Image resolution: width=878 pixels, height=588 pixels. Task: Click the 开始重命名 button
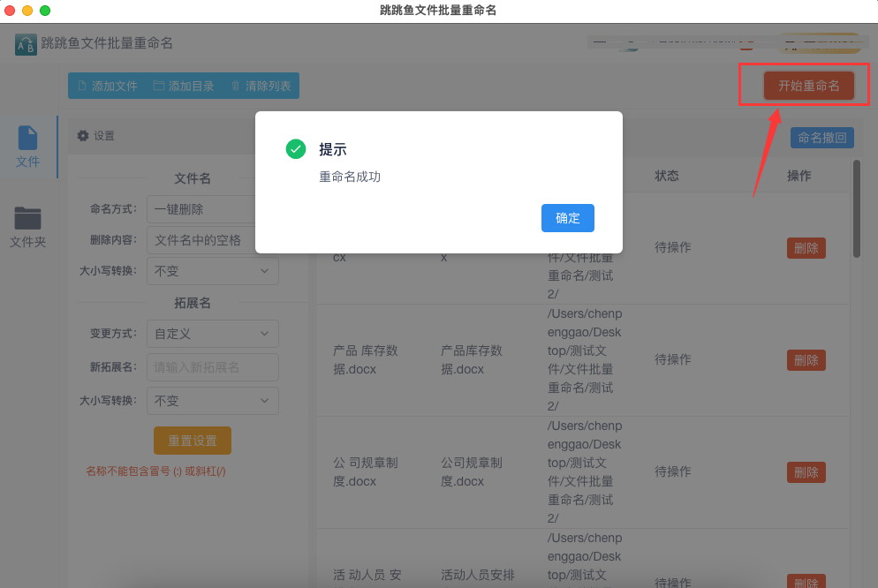pyautogui.click(x=808, y=86)
